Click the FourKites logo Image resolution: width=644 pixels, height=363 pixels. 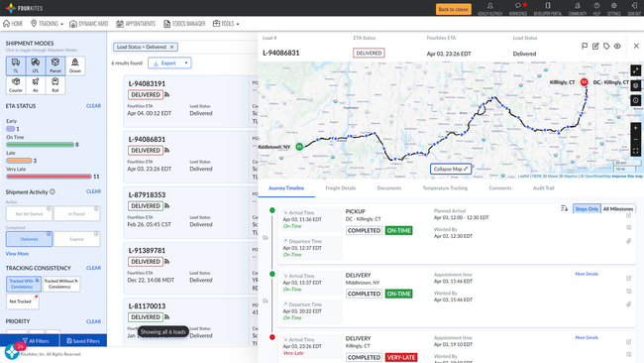tap(24, 8)
